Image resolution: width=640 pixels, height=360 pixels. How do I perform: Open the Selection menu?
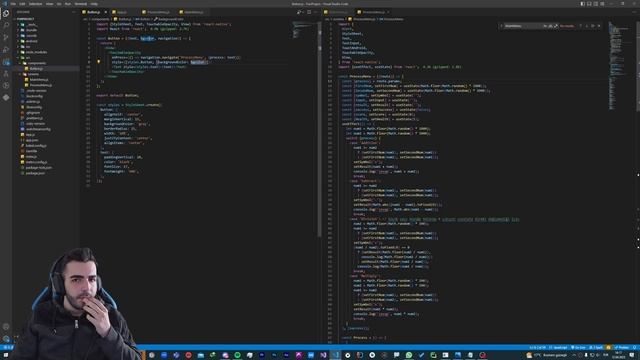(36, 4)
